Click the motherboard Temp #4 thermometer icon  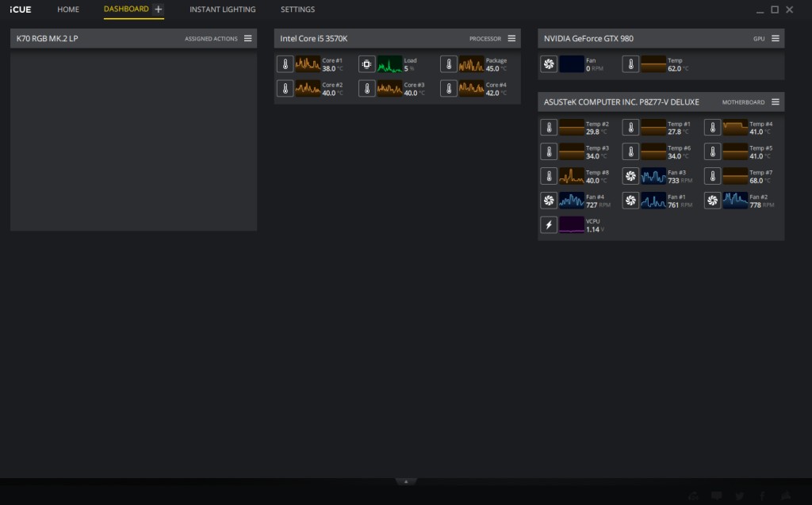tap(712, 128)
